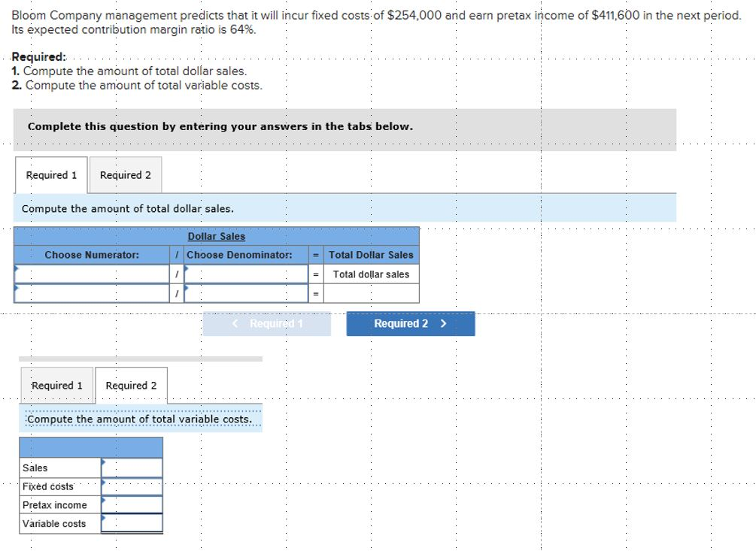The width and height of the screenshot is (756, 551).
Task: Click the Variable costs amount input field
Action: (132, 523)
